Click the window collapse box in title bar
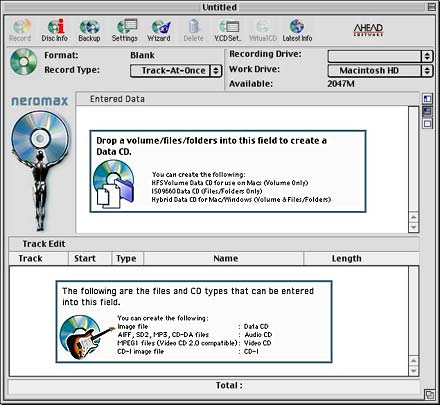Image resolution: width=440 pixels, height=405 pixels. tap(432, 7)
